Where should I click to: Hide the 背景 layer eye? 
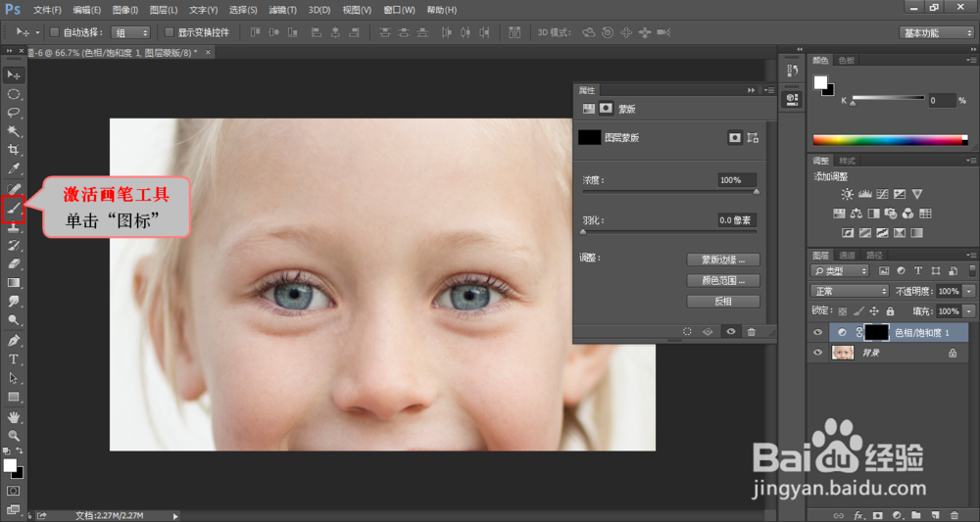(817, 353)
